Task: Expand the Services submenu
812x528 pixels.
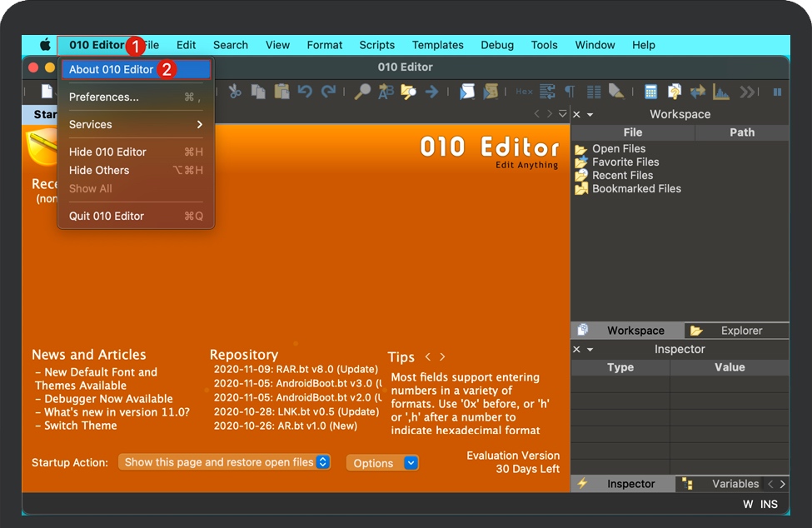Action: point(136,124)
